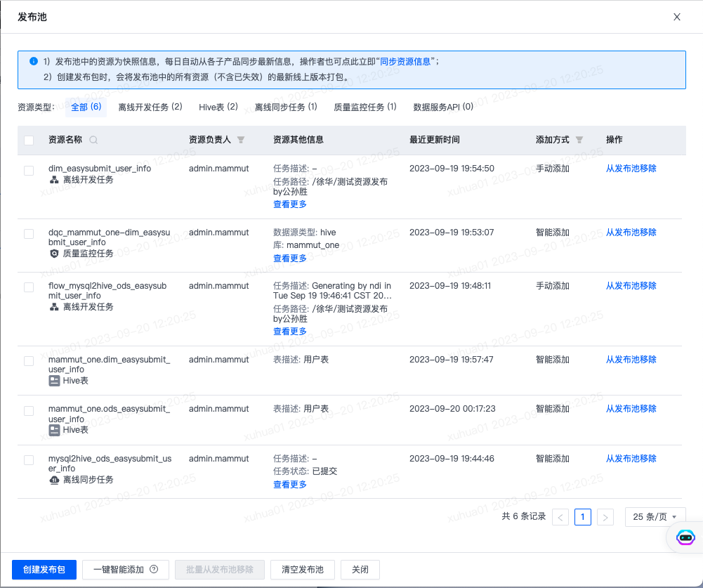This screenshot has height=588, width=703.
Task: Switch to 离线开发任务 (2) tab
Action: (150, 107)
